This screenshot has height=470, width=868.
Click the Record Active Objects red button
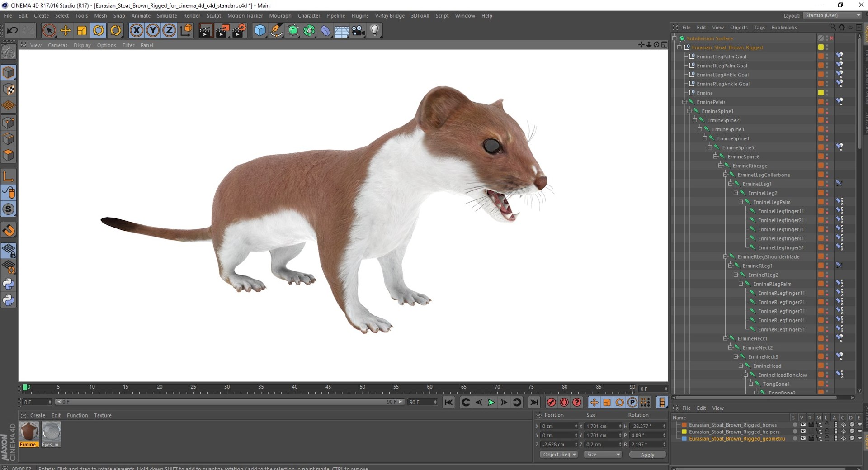pos(551,402)
